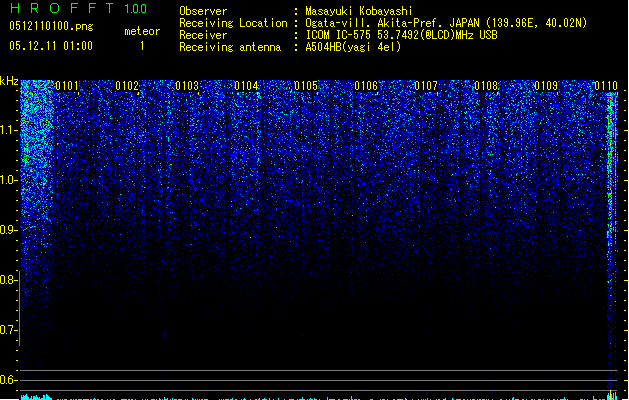The image size is (629, 400).
Task: Select the file name 0512110100.png
Action: point(51,26)
